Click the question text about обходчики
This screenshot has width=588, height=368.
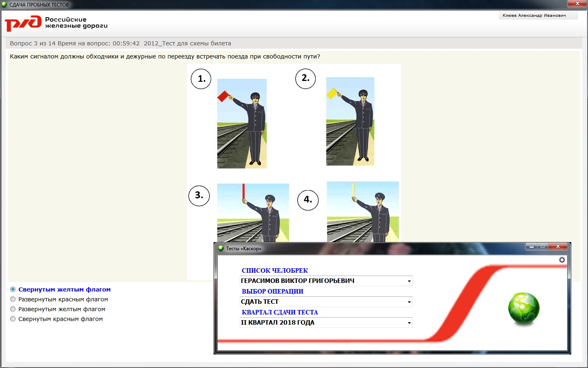click(165, 56)
